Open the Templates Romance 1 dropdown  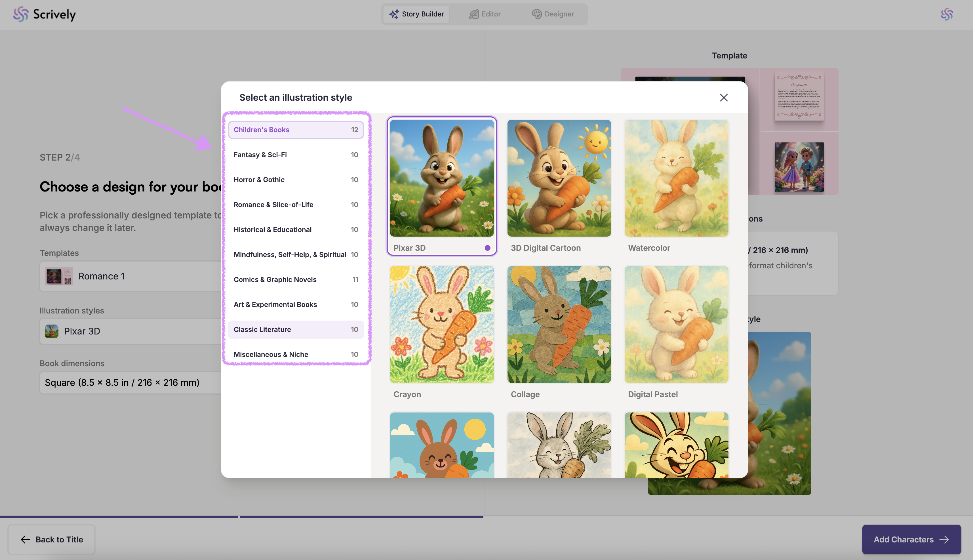coord(131,276)
